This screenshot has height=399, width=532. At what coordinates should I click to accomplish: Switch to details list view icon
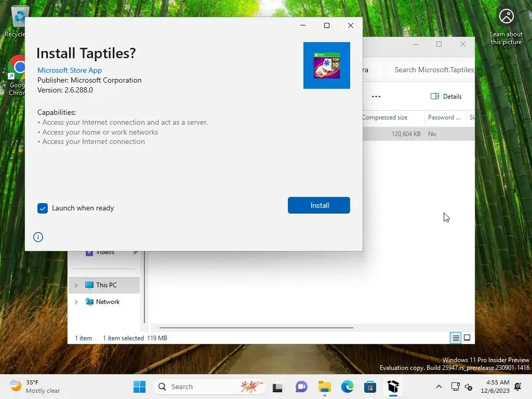(x=456, y=338)
